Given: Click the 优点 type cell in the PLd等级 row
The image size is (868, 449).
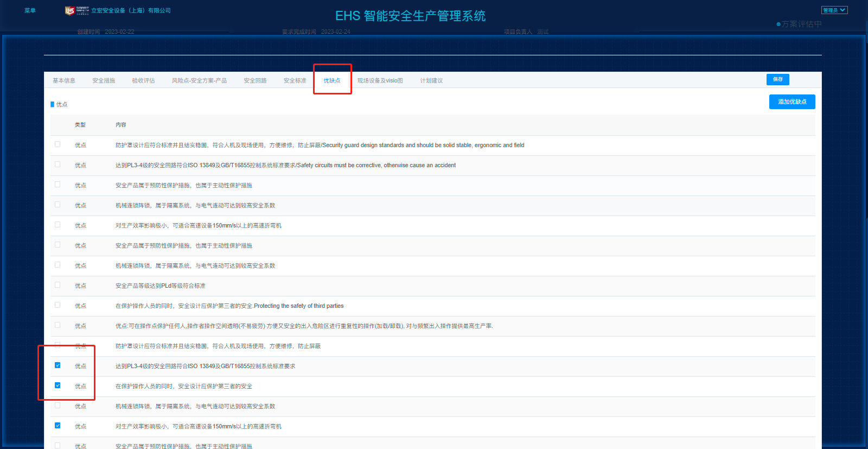Looking at the screenshot, I should [81, 286].
